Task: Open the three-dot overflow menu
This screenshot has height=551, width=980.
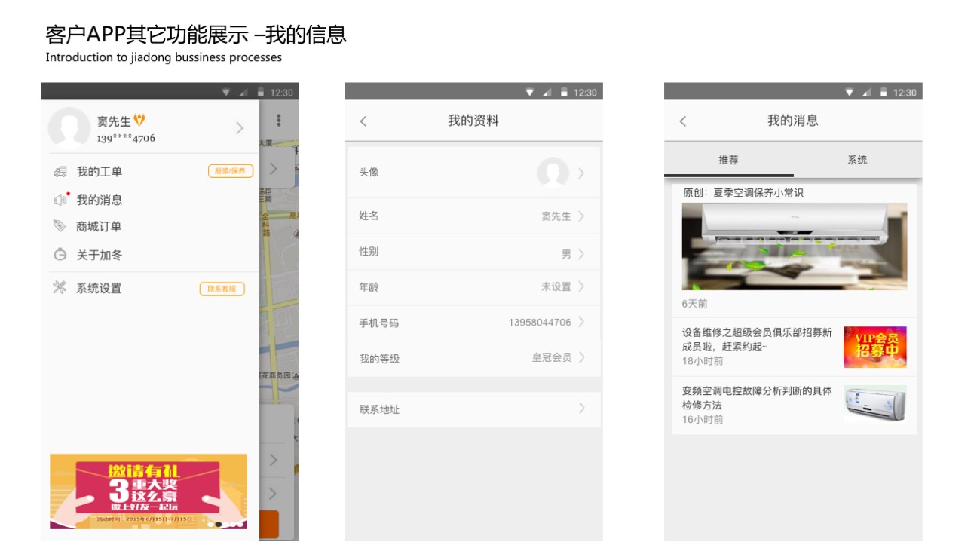Action: pos(279,121)
